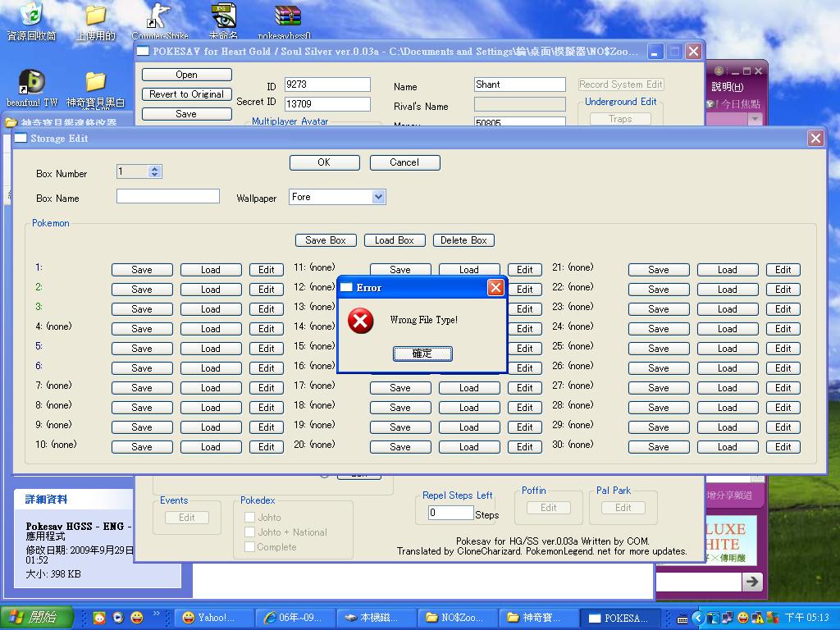This screenshot has width=840, height=630.
Task: Open the 神奇寶貝黑白 desktop folder
Action: coord(95,81)
